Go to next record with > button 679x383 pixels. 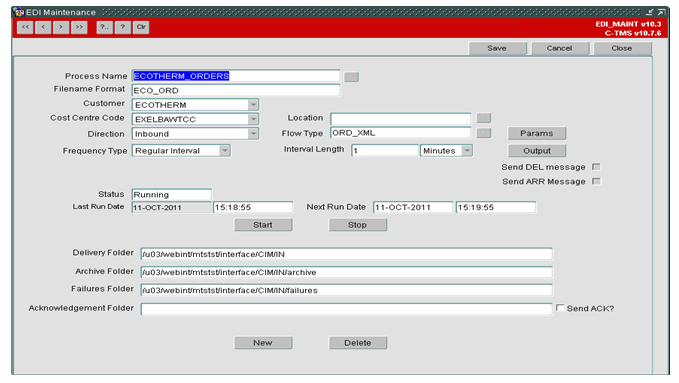[x=61, y=27]
